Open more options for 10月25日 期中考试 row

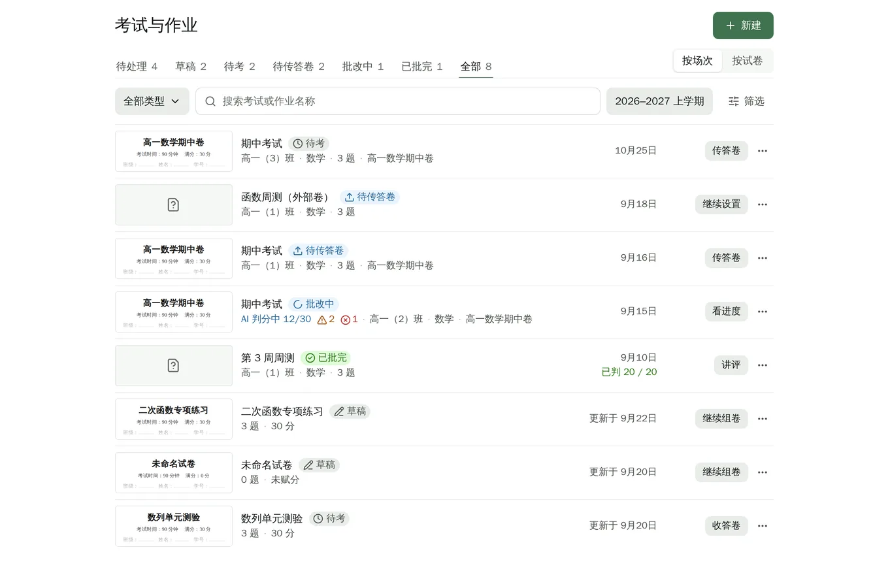762,151
